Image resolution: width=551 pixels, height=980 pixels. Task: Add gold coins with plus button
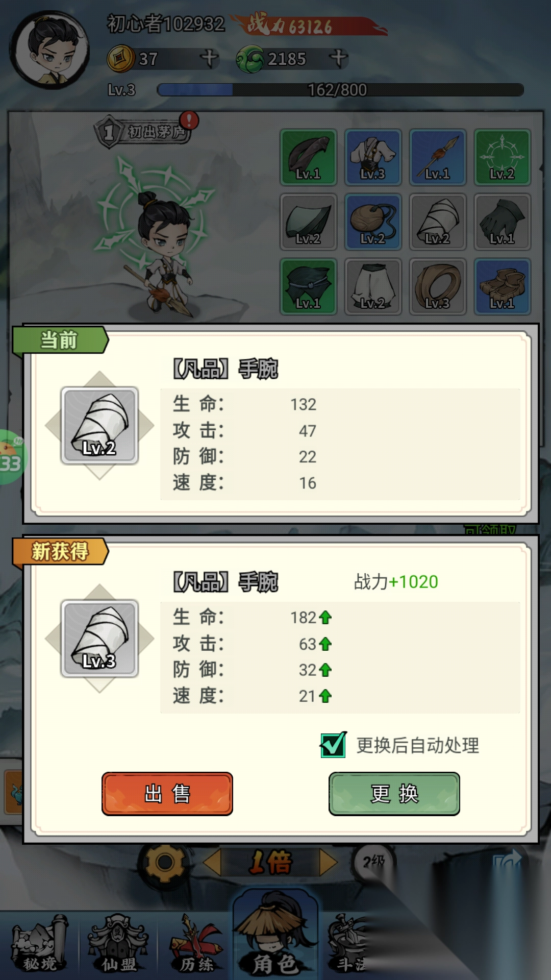coord(209,59)
